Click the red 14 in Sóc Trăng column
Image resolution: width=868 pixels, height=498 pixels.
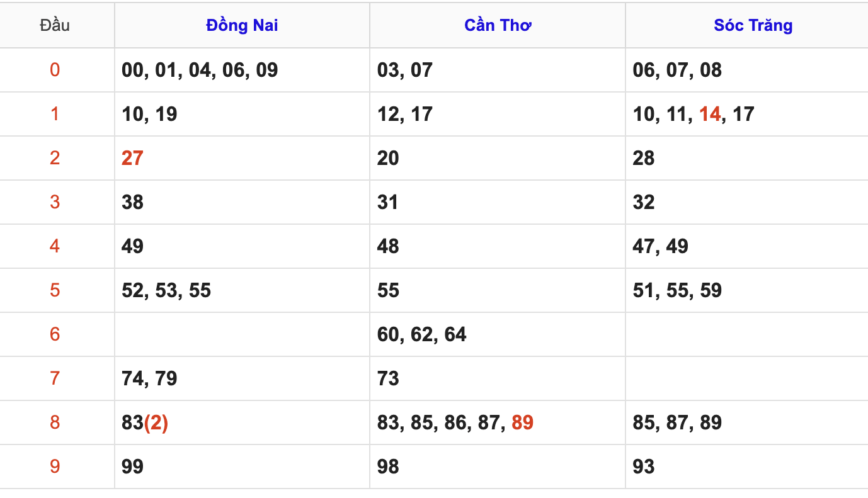[x=710, y=114]
